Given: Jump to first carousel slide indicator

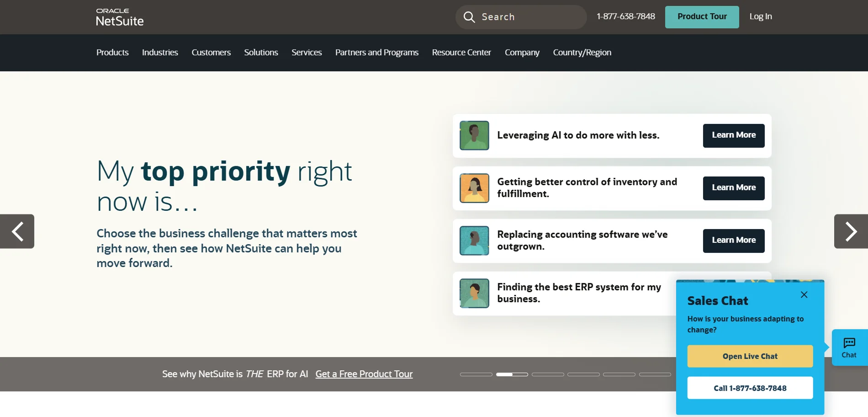Looking at the screenshot, I should pyautogui.click(x=476, y=374).
